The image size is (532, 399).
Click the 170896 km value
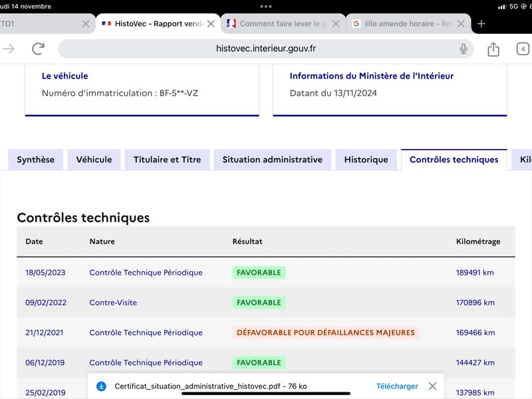click(475, 303)
